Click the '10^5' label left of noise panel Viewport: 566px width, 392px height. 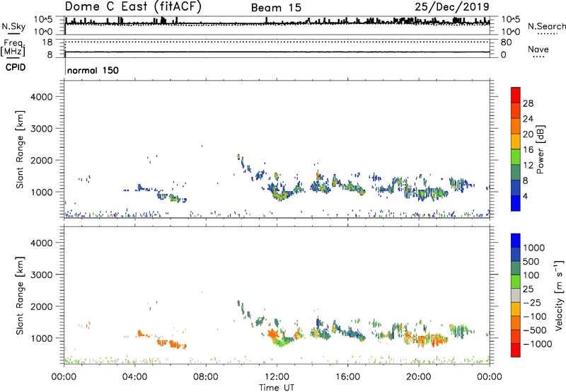[43, 20]
